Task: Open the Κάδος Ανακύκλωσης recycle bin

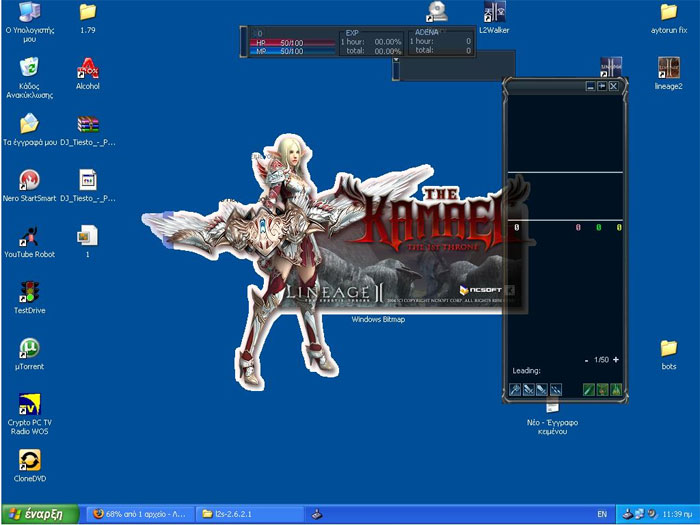Action: 29,78
